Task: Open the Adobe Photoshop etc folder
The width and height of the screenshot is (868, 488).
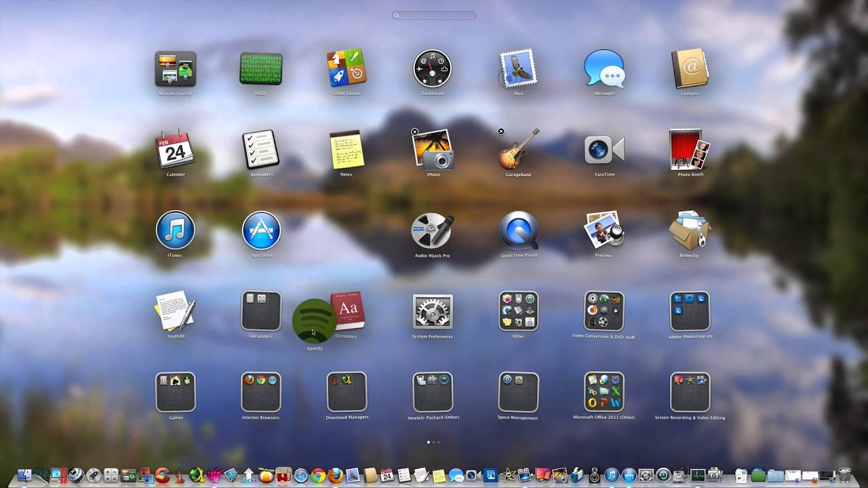Action: 690,311
